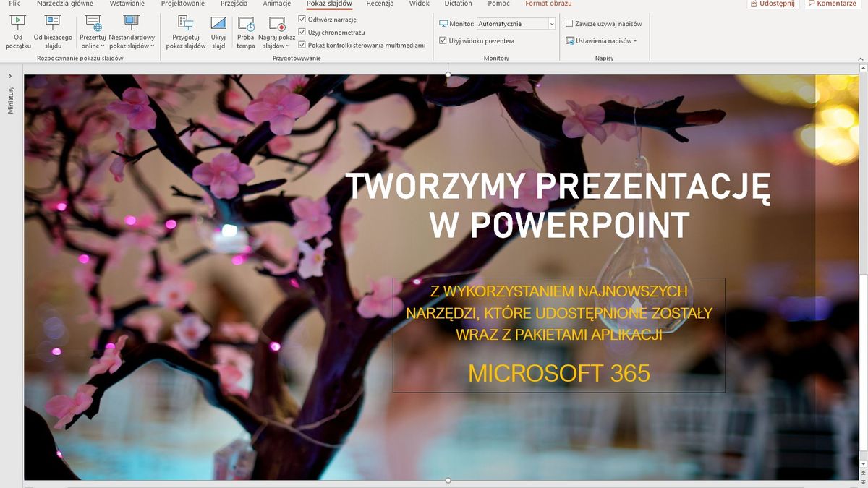
Task: Start slideshow with Od początku icon
Action: (x=18, y=22)
